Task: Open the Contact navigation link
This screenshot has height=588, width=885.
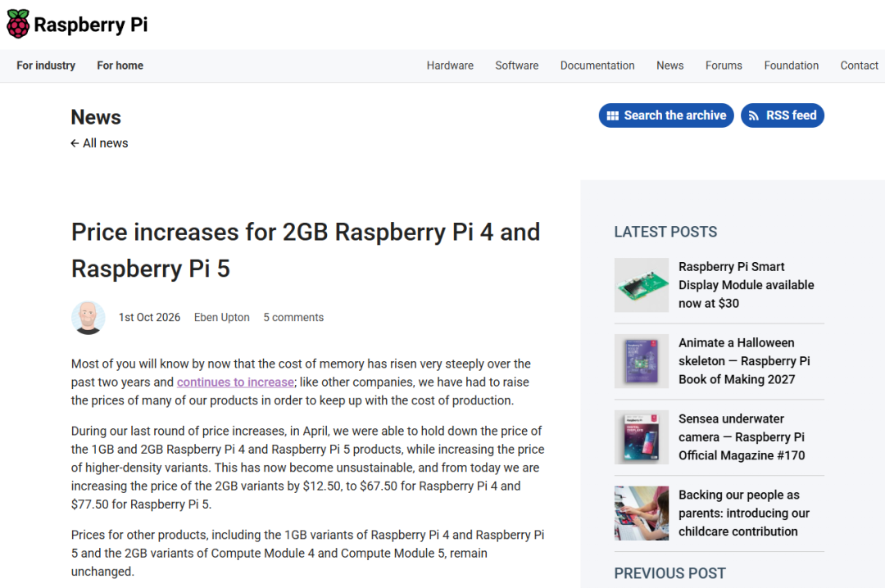Action: (x=859, y=66)
